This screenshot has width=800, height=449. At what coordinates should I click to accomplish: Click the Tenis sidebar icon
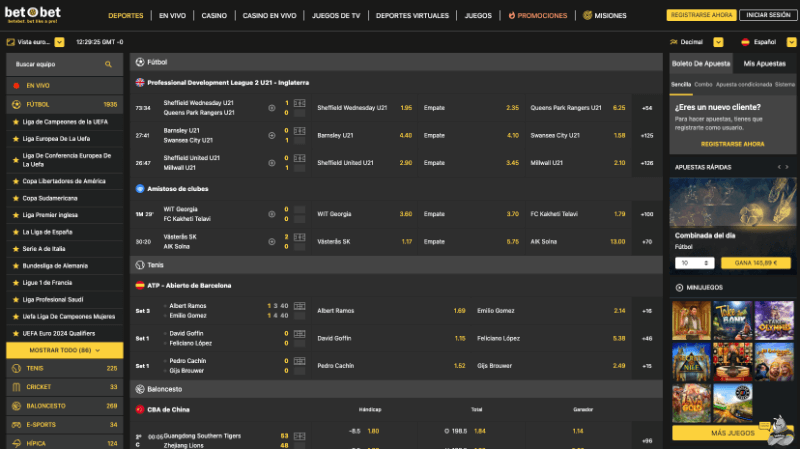point(16,368)
